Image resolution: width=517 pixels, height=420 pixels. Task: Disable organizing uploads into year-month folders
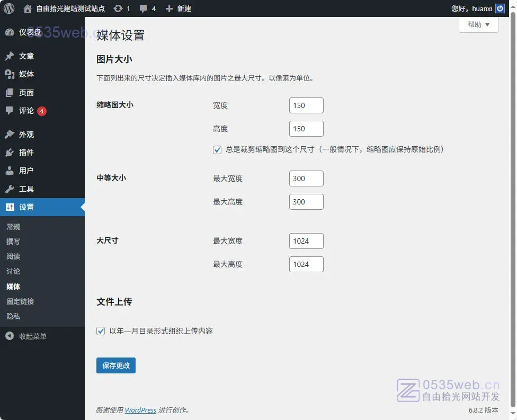pyautogui.click(x=101, y=331)
